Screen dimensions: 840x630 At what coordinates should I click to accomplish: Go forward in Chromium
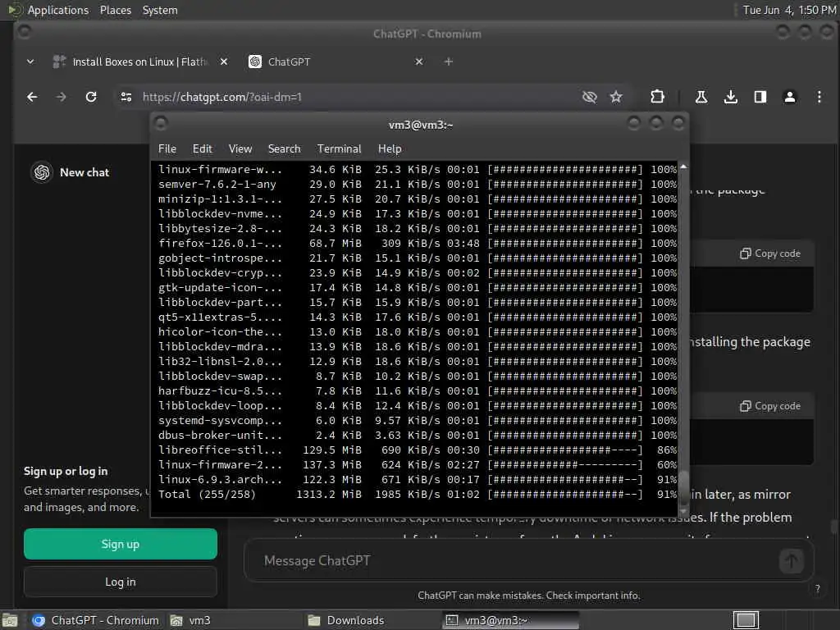pos(61,97)
